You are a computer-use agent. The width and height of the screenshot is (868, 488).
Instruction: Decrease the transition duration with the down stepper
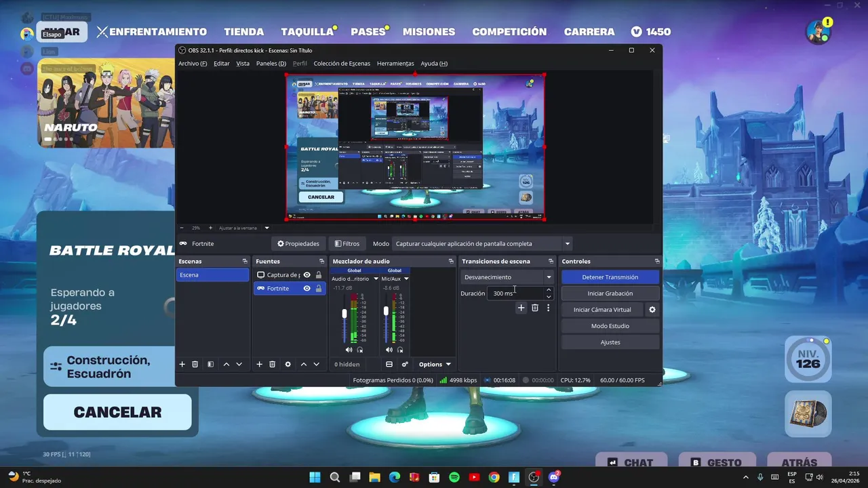pos(549,297)
